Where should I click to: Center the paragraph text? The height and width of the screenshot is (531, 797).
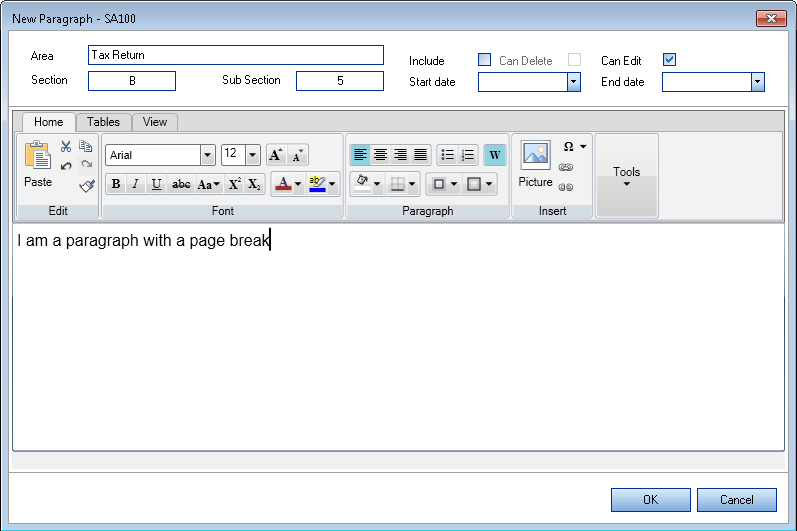tap(380, 155)
